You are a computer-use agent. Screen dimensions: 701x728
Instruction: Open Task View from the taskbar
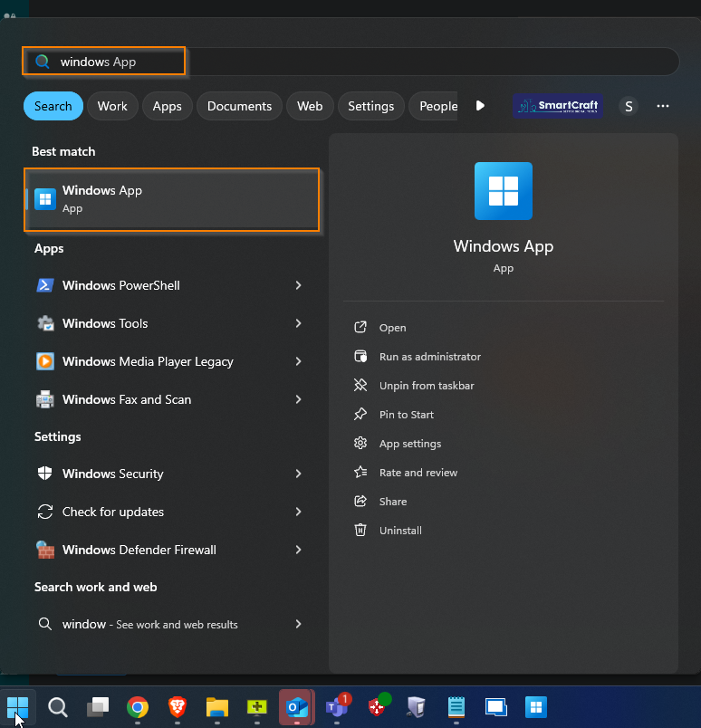tap(98, 707)
